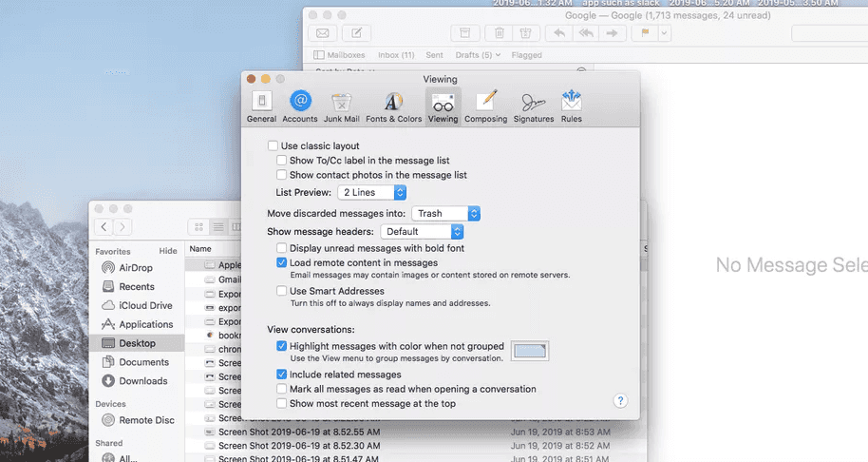Screen dimensions: 868x462
Task: Uncheck Load remote content in messages
Action: click(282, 262)
